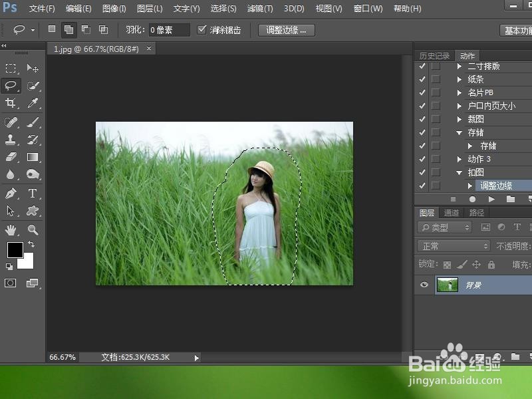532x399 pixels.
Task: Select the Clone Stamp tool
Action: click(11, 140)
